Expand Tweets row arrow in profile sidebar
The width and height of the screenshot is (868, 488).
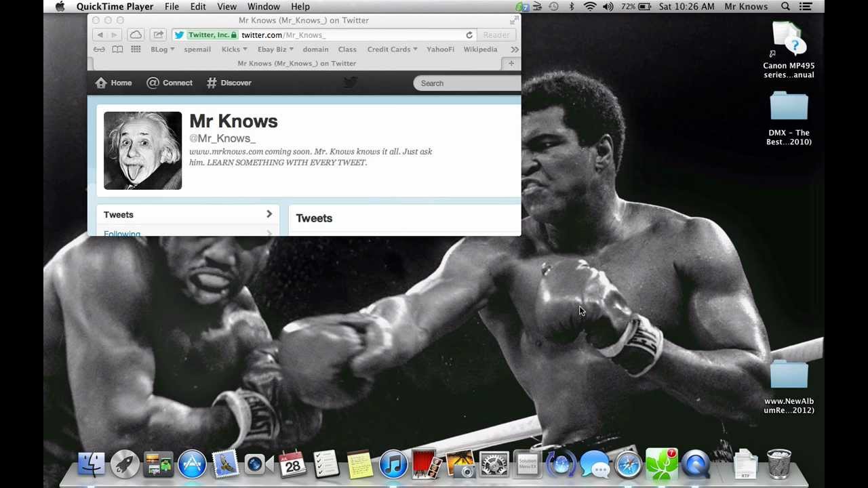click(269, 214)
